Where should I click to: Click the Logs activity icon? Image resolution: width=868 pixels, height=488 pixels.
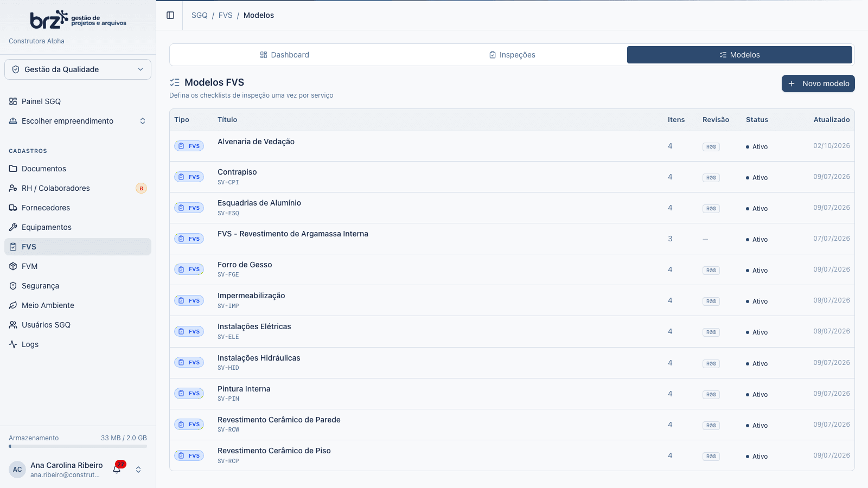point(13,344)
